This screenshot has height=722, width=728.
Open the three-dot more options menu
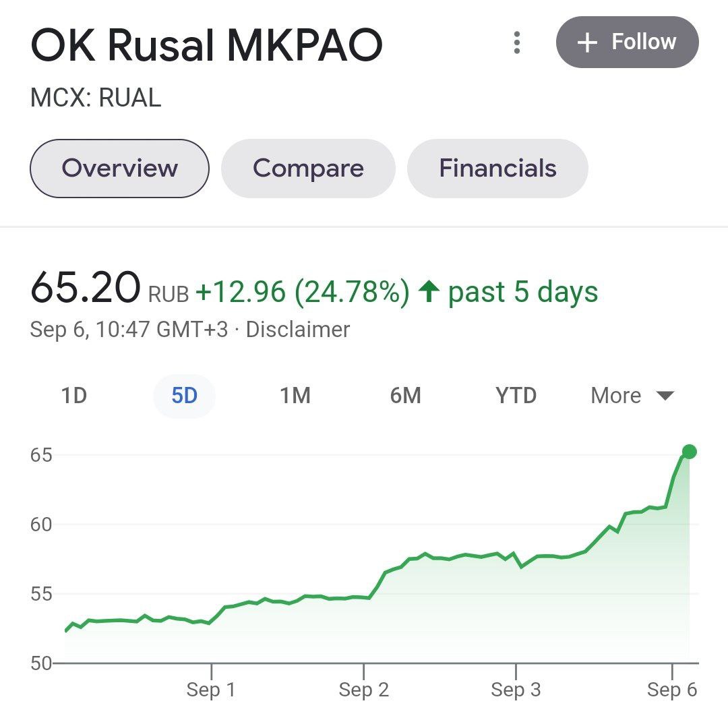click(517, 42)
